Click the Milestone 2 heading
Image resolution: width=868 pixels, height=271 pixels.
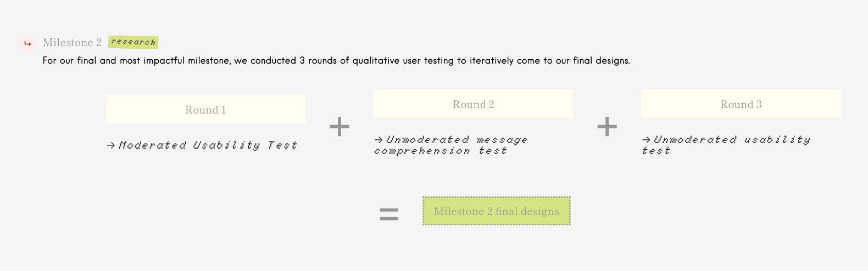pyautogui.click(x=72, y=42)
